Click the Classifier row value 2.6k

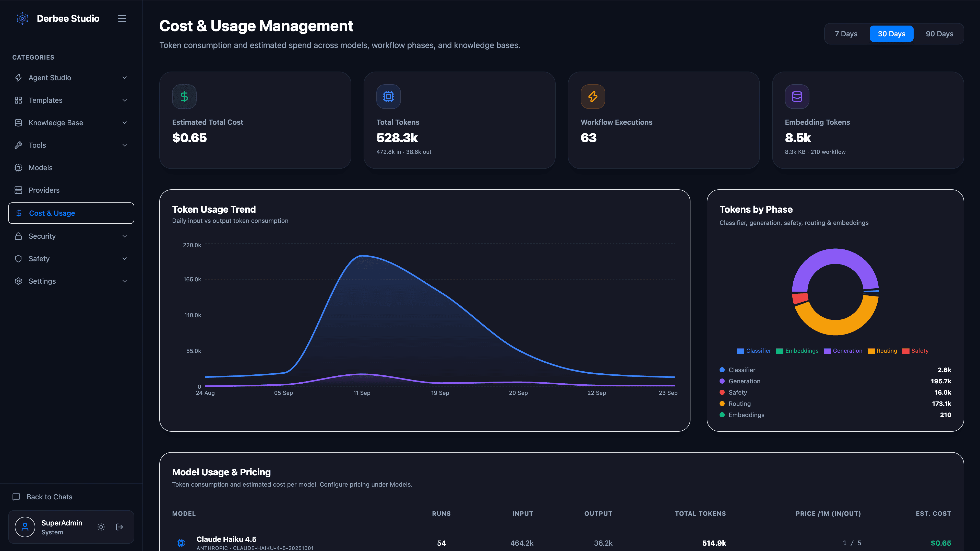tap(944, 370)
